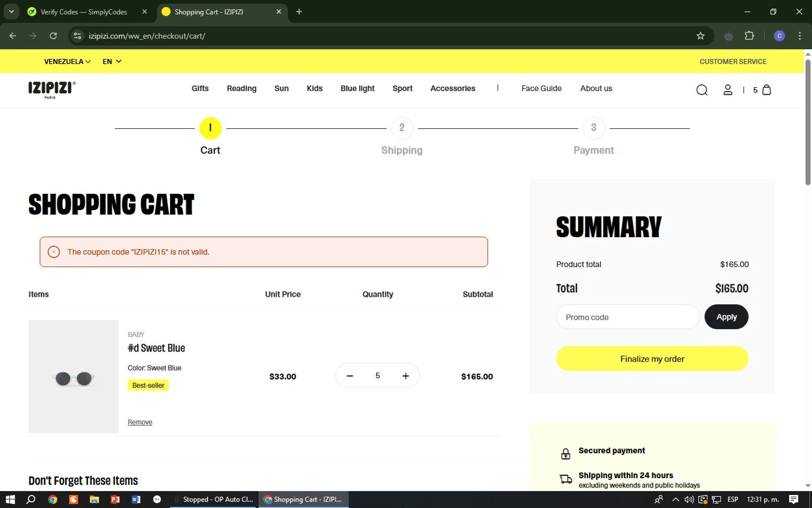Click the IZIPIZI Paris logo
Viewport: 812px width, 508px height.
pyautogui.click(x=51, y=89)
